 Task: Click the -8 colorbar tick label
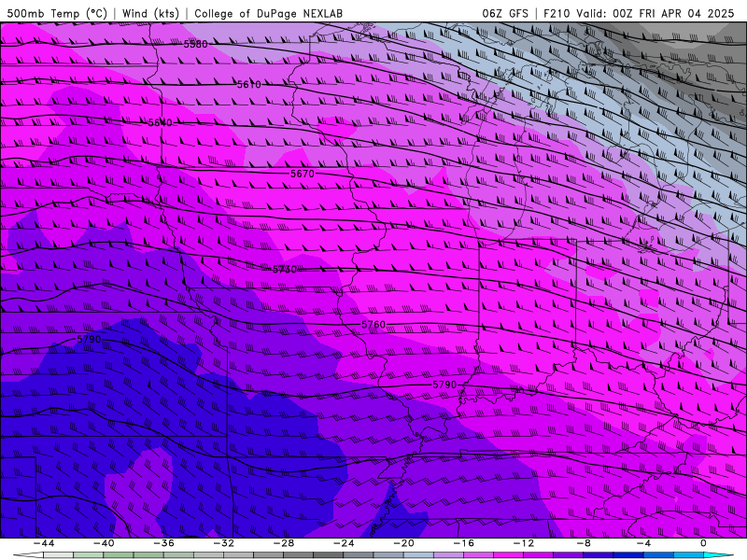click(585, 543)
